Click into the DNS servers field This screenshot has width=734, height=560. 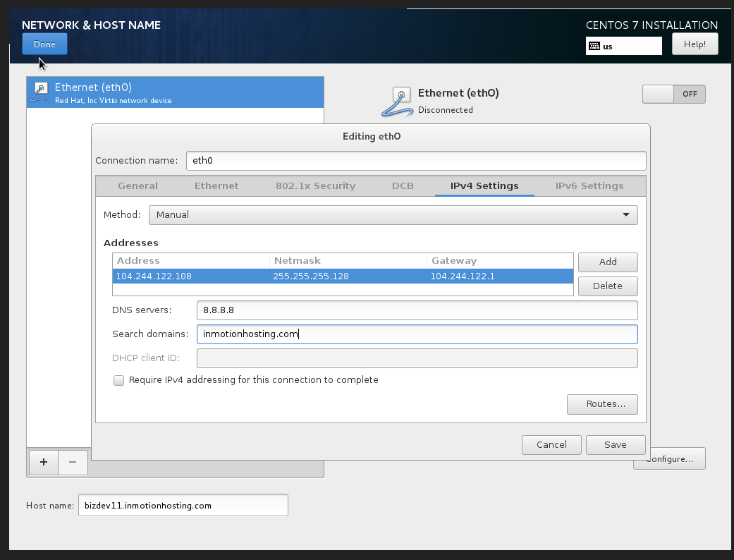pyautogui.click(x=417, y=310)
